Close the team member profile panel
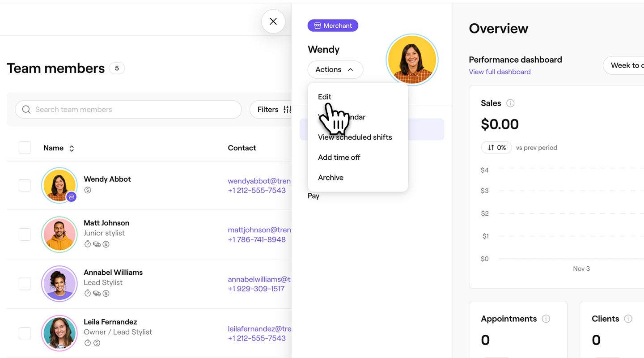 273,21
